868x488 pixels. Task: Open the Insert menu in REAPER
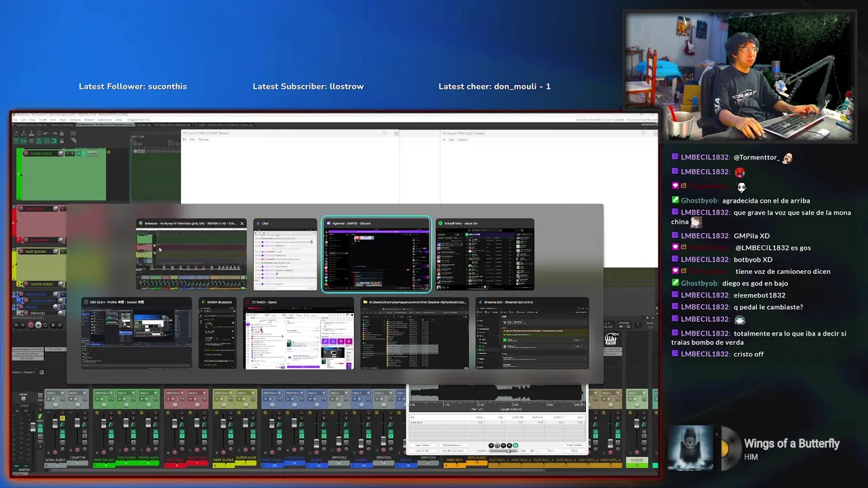click(x=43, y=120)
